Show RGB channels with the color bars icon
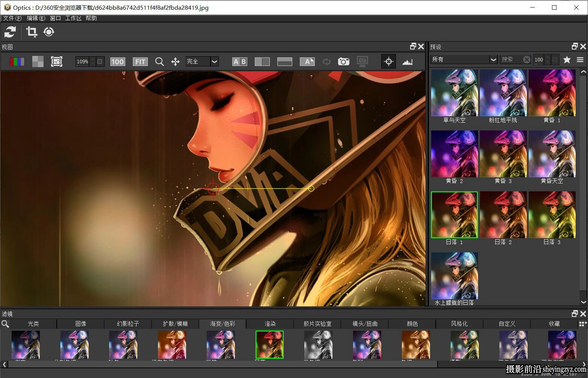The width and height of the screenshot is (588, 378). pos(17,61)
